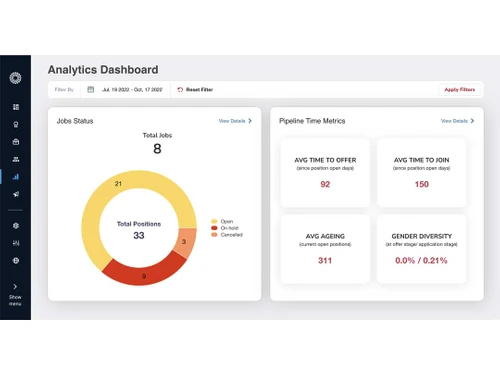This screenshot has width=500, height=375.
Task: Open View Details for Pipeline Time Metrics
Action: click(x=457, y=121)
